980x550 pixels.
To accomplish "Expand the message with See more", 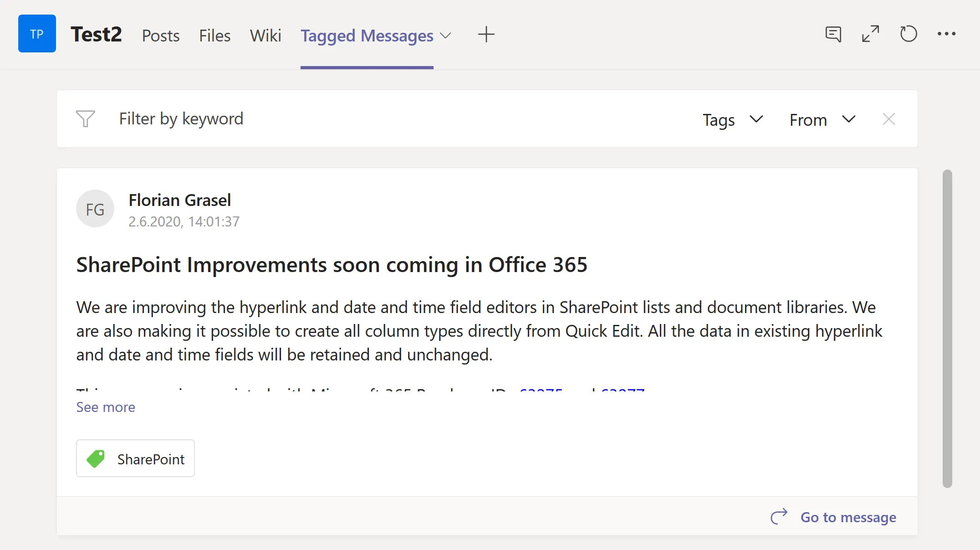I will [105, 407].
